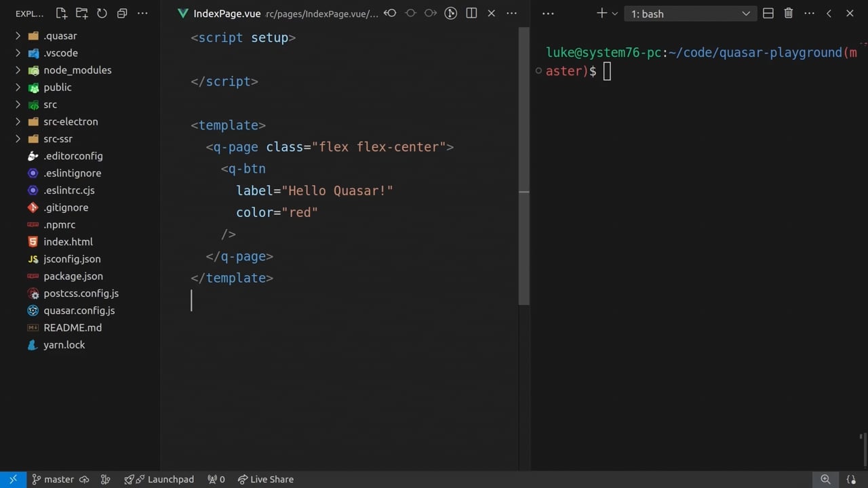Close the terminal panel
Viewport: 868px width, 488px height.
tap(850, 14)
